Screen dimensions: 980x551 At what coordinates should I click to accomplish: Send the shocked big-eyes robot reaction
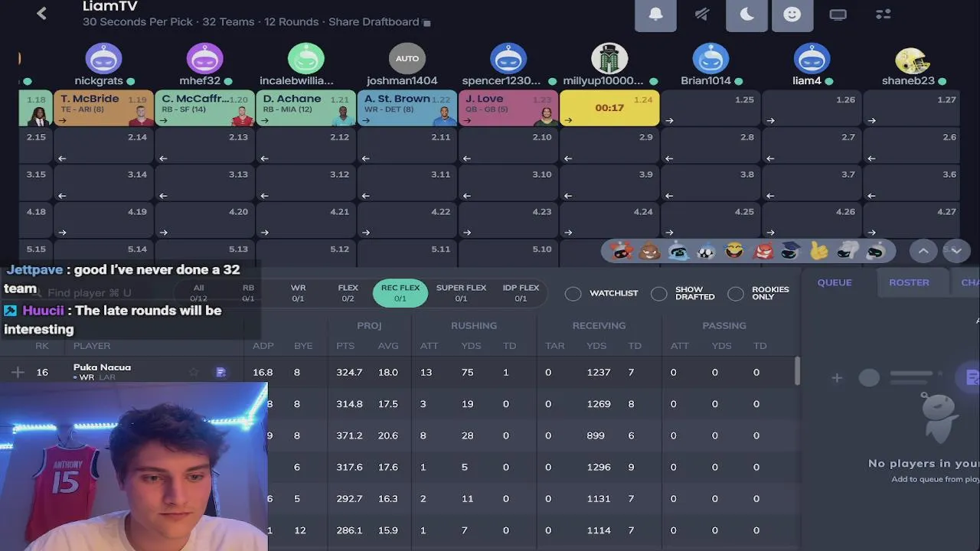707,250
